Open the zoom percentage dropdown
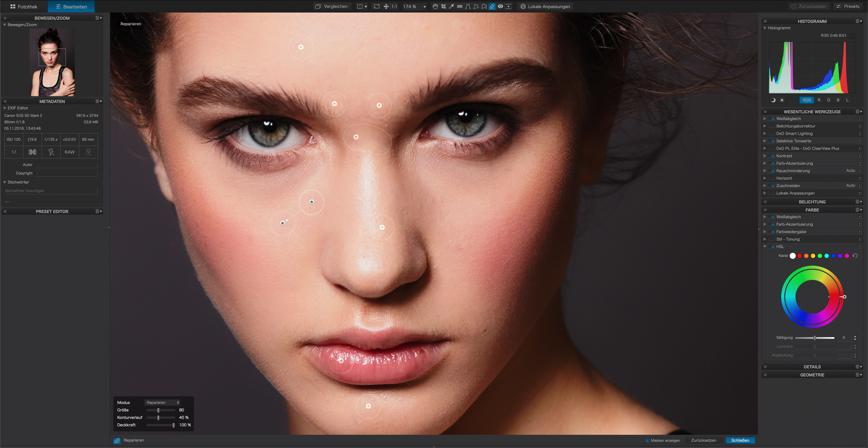 (425, 7)
